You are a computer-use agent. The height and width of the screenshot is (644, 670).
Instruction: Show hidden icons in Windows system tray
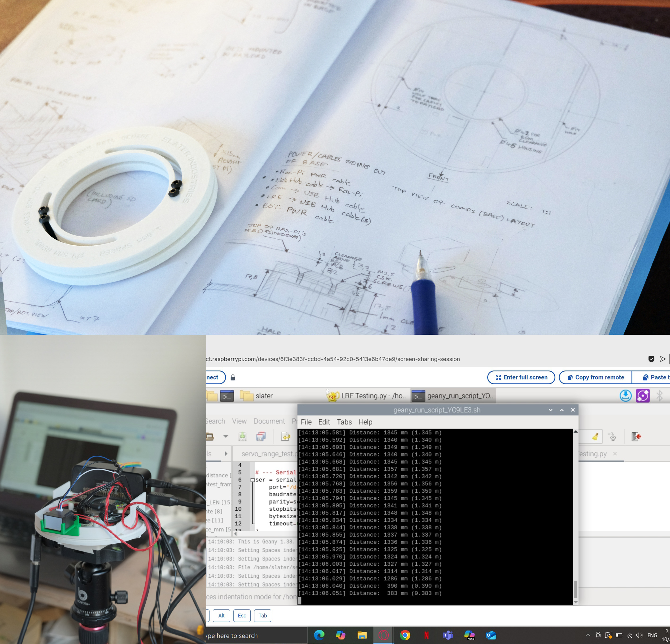[588, 636]
